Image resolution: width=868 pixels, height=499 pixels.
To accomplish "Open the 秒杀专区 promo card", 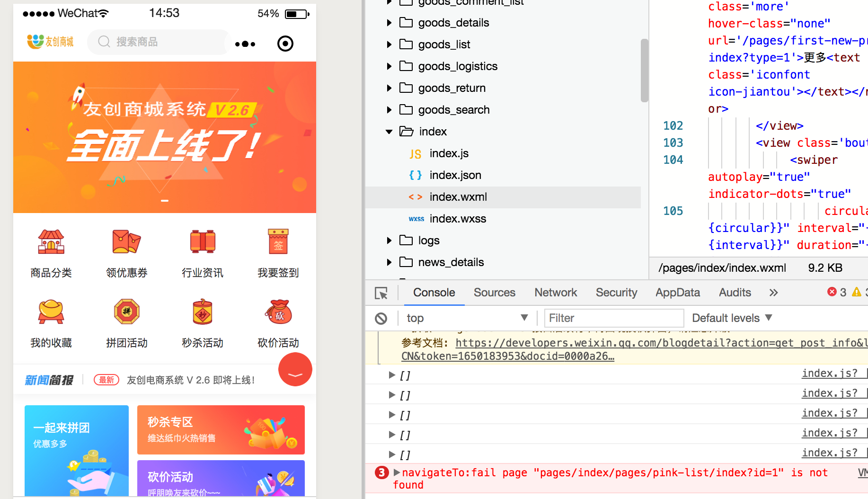I will pyautogui.click(x=221, y=430).
